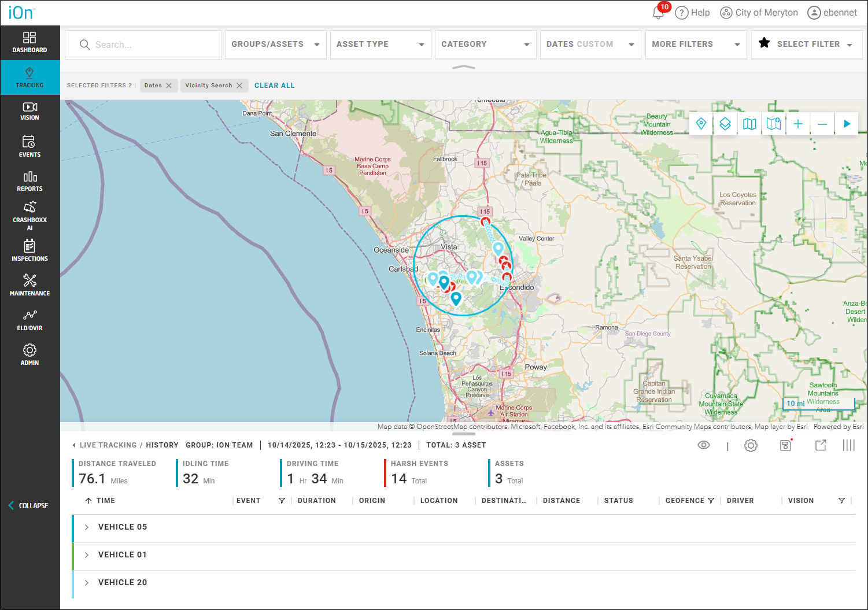Expand the Vehicle 05 row
Image resolution: width=868 pixels, height=610 pixels.
pyautogui.click(x=87, y=527)
